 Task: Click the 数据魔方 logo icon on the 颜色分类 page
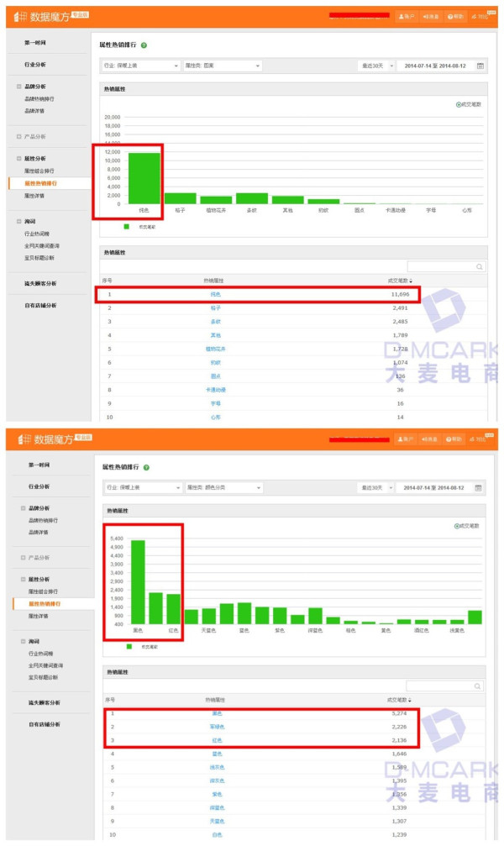pyautogui.click(x=24, y=439)
